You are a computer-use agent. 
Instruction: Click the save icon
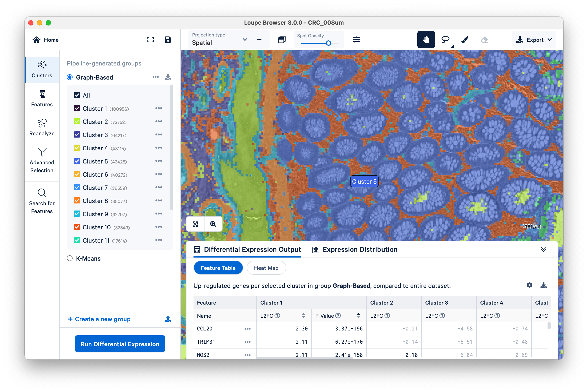click(x=168, y=40)
